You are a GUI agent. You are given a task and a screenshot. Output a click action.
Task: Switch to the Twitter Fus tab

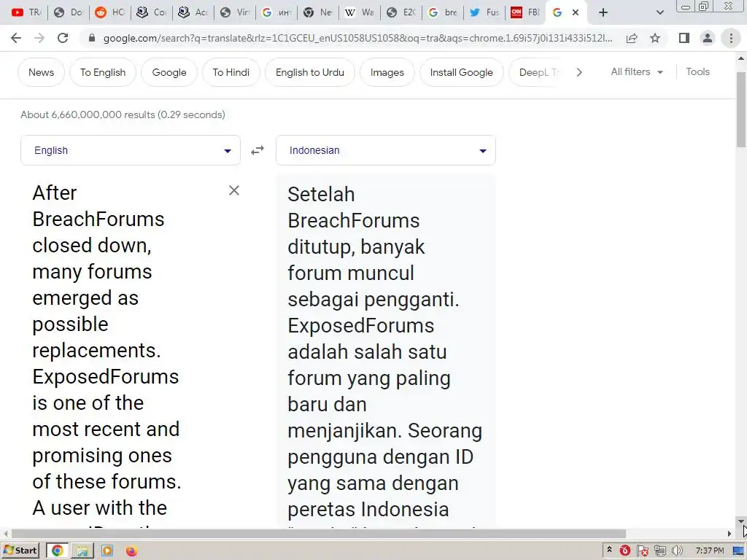pos(484,12)
